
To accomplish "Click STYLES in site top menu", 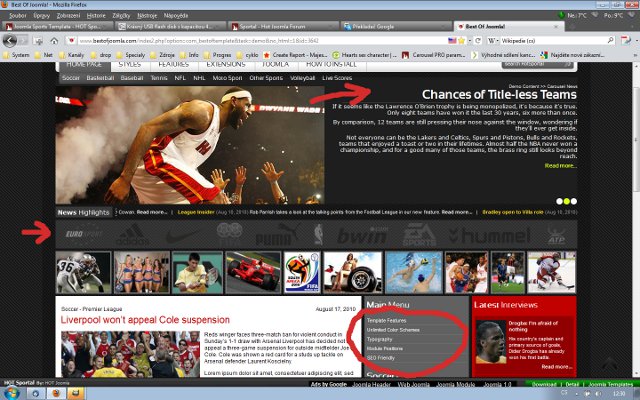I will coord(130,65).
